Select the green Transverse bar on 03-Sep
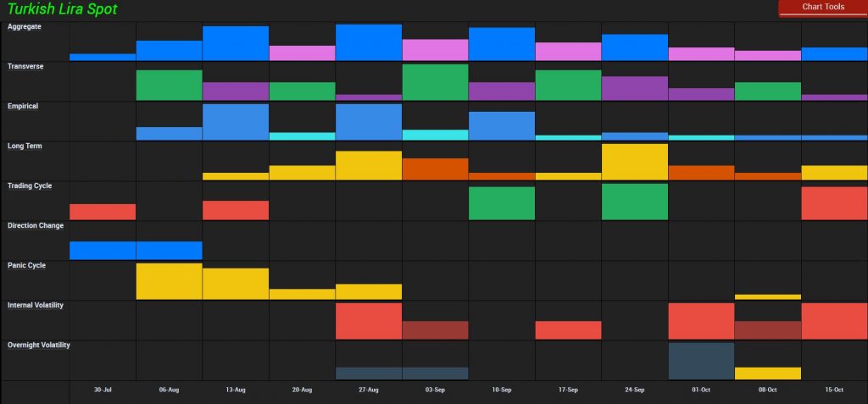Screen dimensions: 868x404 pyautogui.click(x=435, y=82)
